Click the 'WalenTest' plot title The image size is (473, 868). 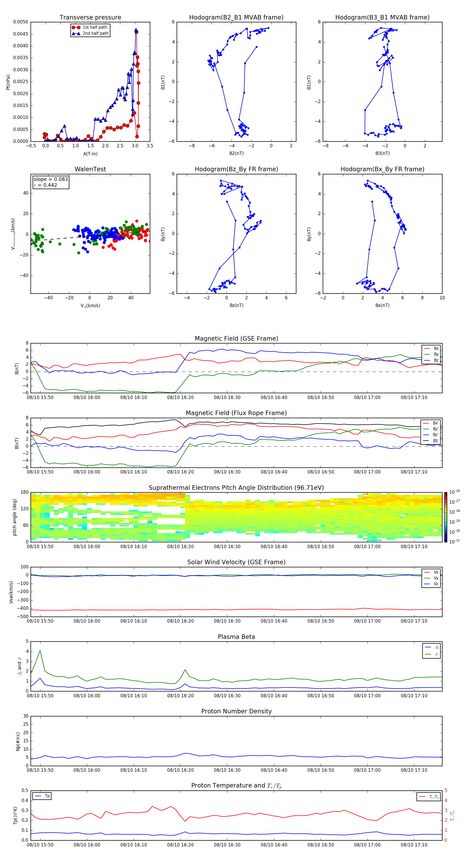(x=90, y=169)
